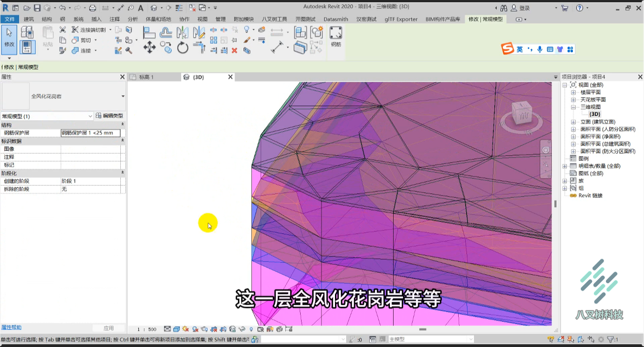This screenshot has width=644, height=347.
Task: Click the scissors cut-to-clipboard icon
Action: tap(62, 30)
